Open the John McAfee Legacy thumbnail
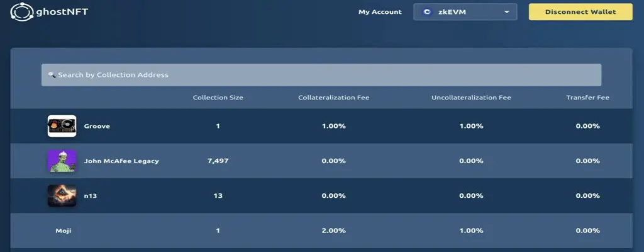Screen dimensions: 644x252 (62, 161)
